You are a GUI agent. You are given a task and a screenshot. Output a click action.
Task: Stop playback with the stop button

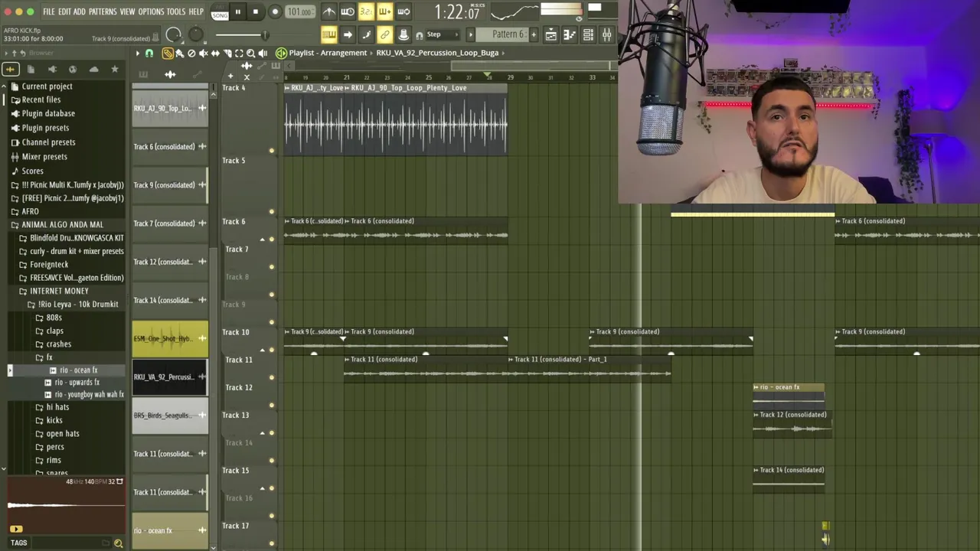tap(256, 11)
